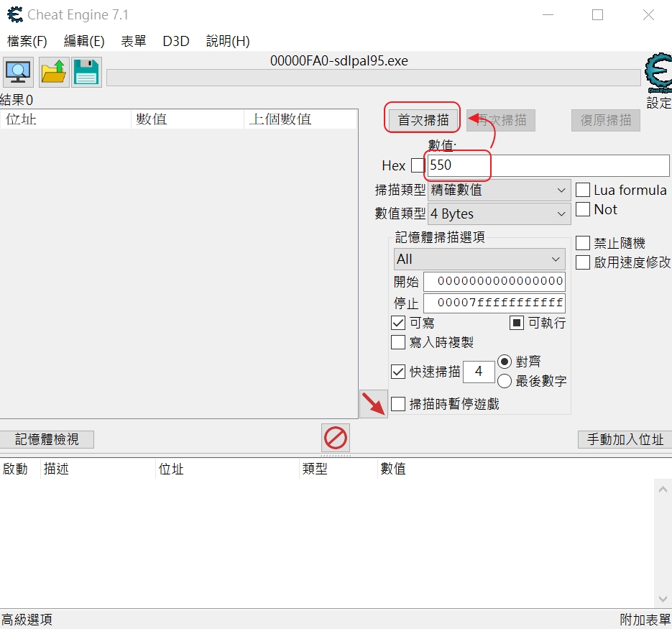Open the process selection computer icon
The width and height of the screenshot is (672, 629).
[17, 72]
